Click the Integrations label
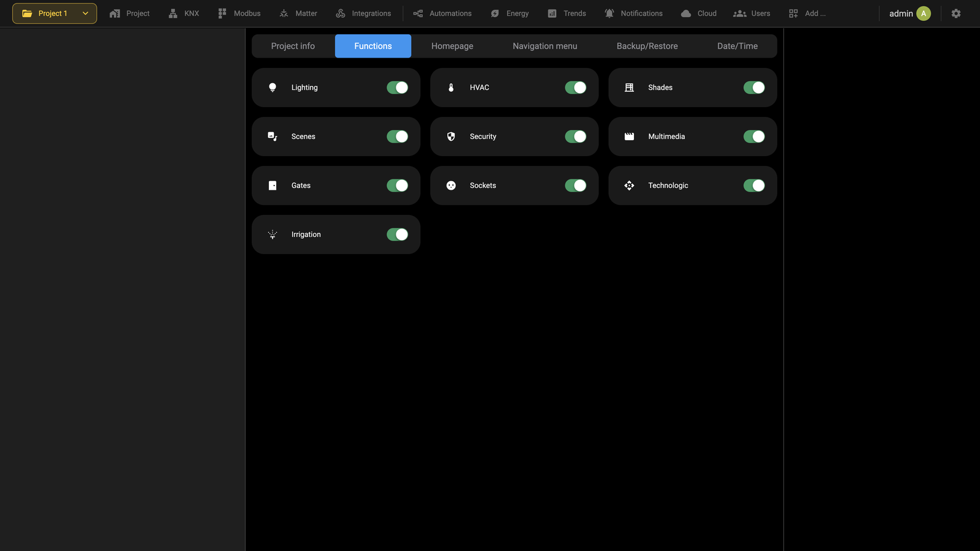The width and height of the screenshot is (980, 551). click(371, 13)
